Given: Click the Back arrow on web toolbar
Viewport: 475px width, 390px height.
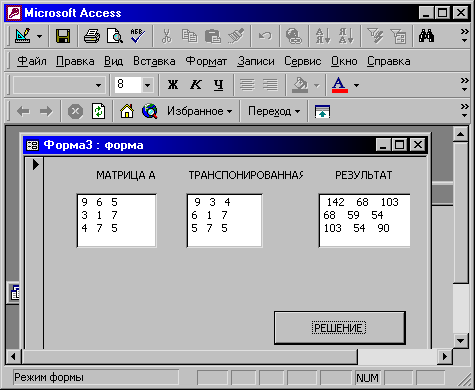Looking at the screenshot, I should pyautogui.click(x=23, y=111).
